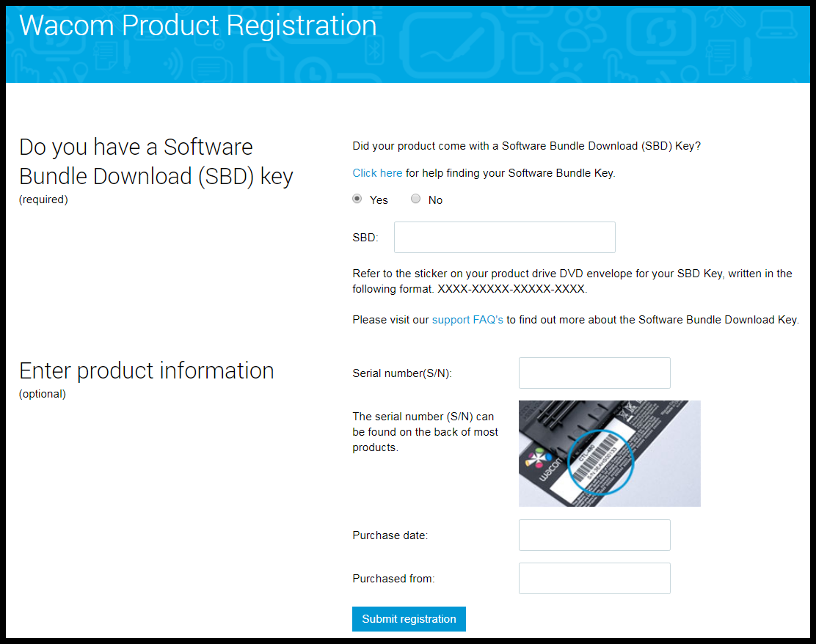
Task: Click the Purchased from field
Action: 594,578
